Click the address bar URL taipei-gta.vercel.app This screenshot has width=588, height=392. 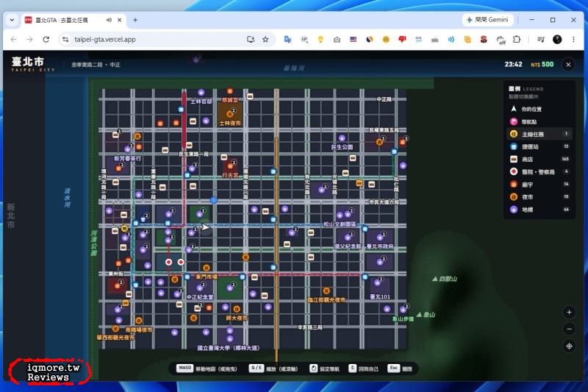click(105, 40)
